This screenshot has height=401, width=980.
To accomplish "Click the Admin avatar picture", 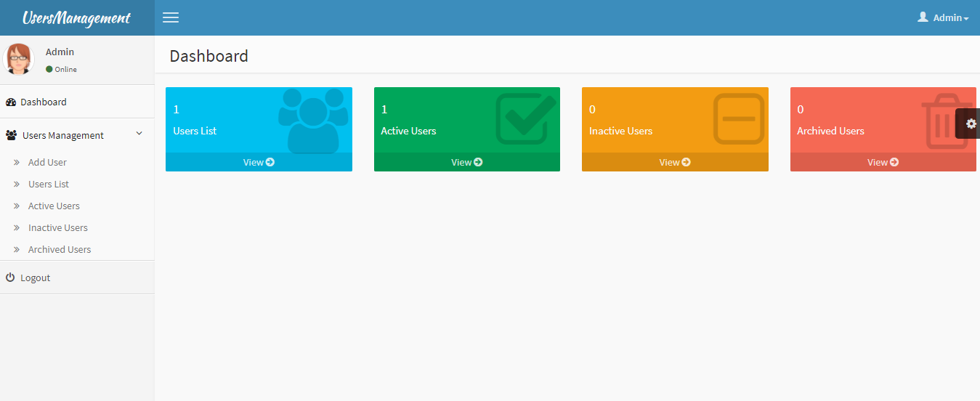I will pos(19,60).
